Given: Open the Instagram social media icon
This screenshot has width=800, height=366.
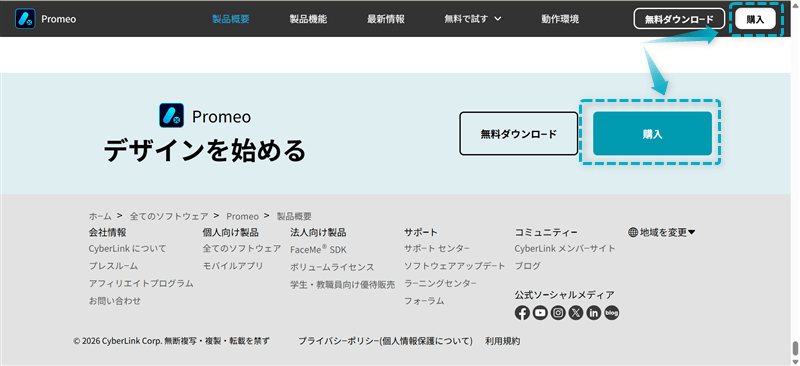Looking at the screenshot, I should (x=558, y=313).
